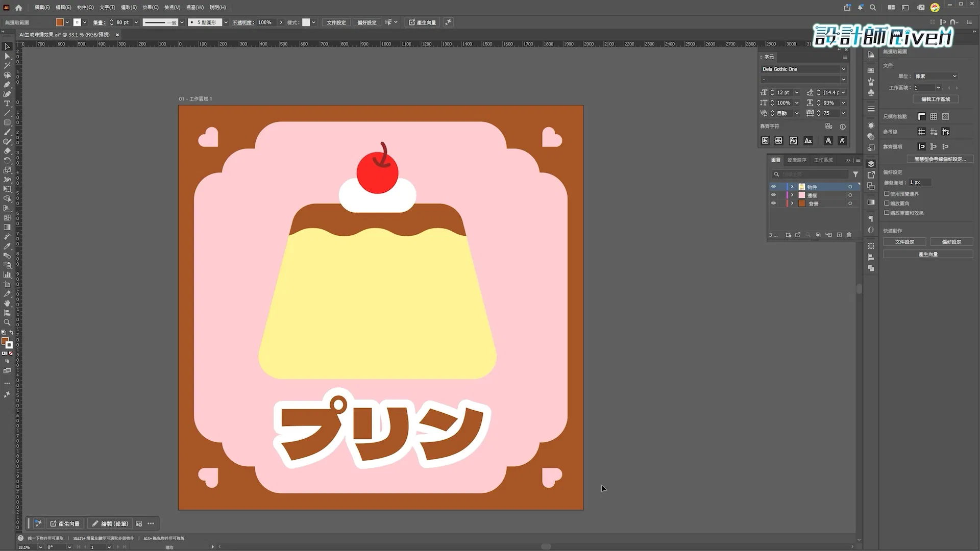Open the 檔案(F) menu
980x551 pixels.
coord(42,8)
